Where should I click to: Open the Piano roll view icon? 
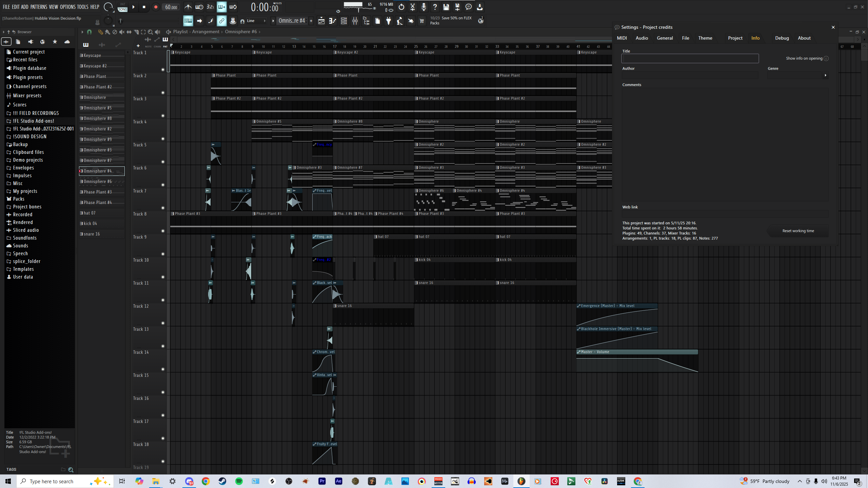[x=332, y=21]
